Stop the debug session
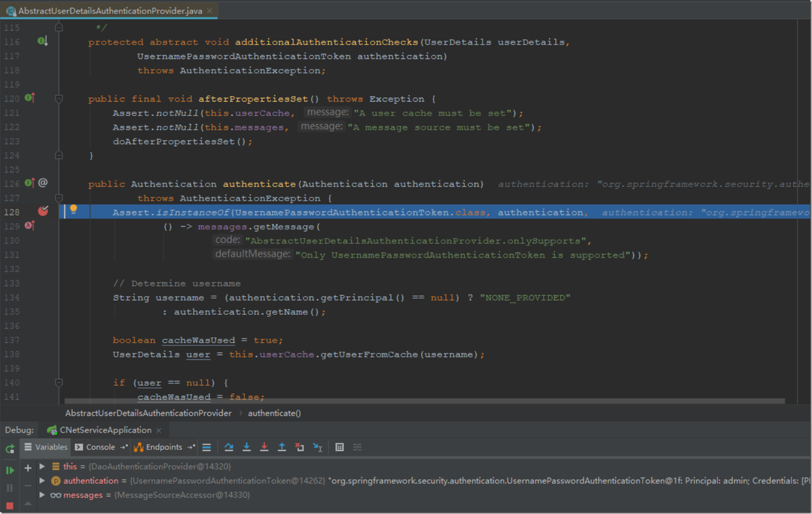The height and width of the screenshot is (514, 812). (x=10, y=506)
